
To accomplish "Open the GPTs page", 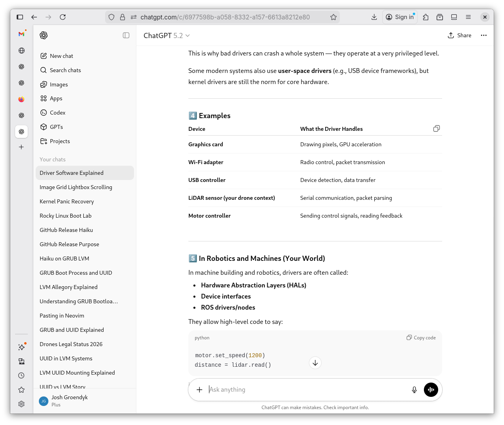I will click(x=56, y=127).
